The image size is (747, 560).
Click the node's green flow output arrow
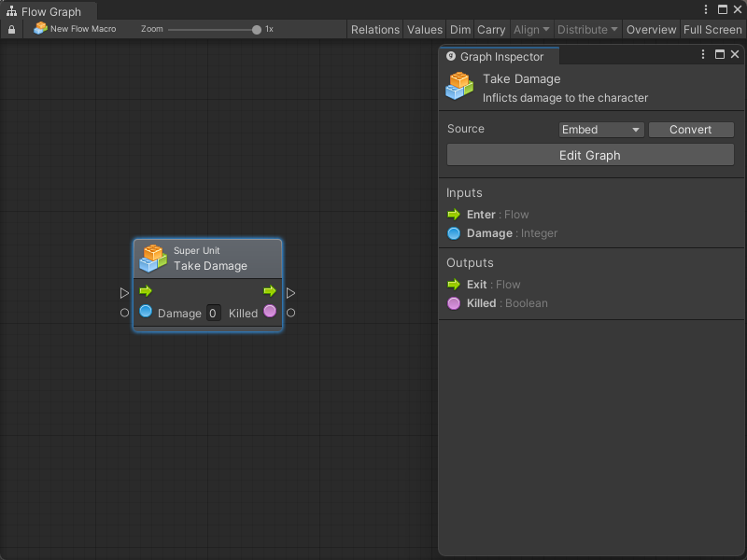click(270, 291)
